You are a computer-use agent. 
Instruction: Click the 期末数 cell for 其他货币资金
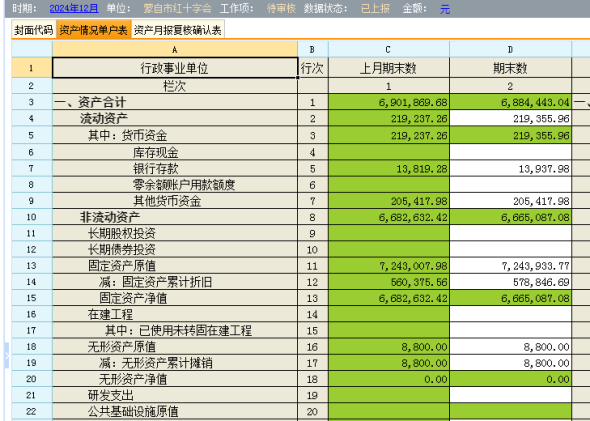click(x=510, y=201)
